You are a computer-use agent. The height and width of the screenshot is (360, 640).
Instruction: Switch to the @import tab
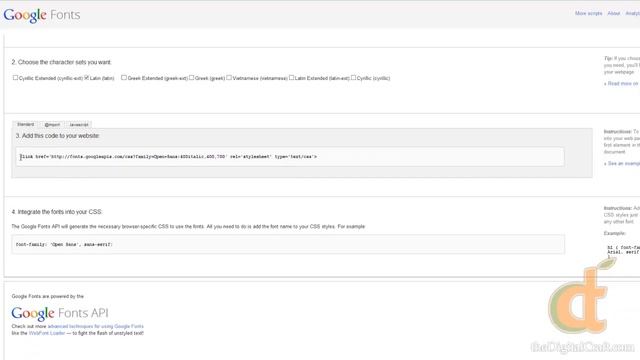click(x=52, y=124)
